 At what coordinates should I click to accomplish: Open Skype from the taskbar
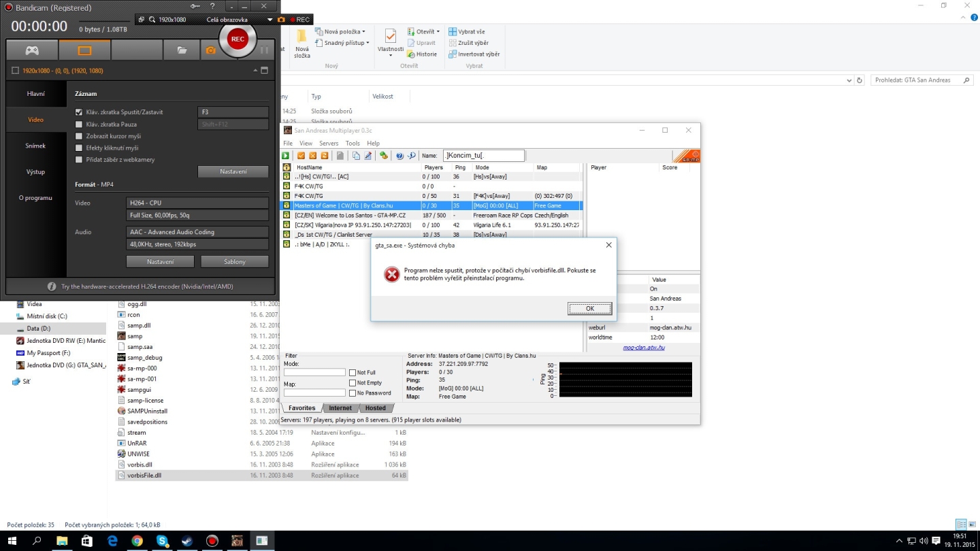(x=162, y=541)
